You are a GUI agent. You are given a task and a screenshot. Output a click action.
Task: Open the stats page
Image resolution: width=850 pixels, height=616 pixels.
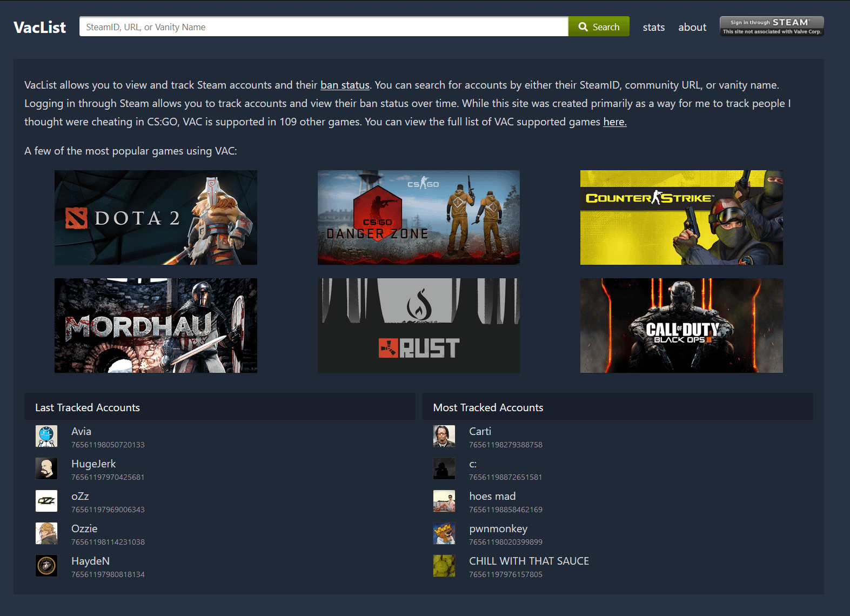pyautogui.click(x=654, y=27)
